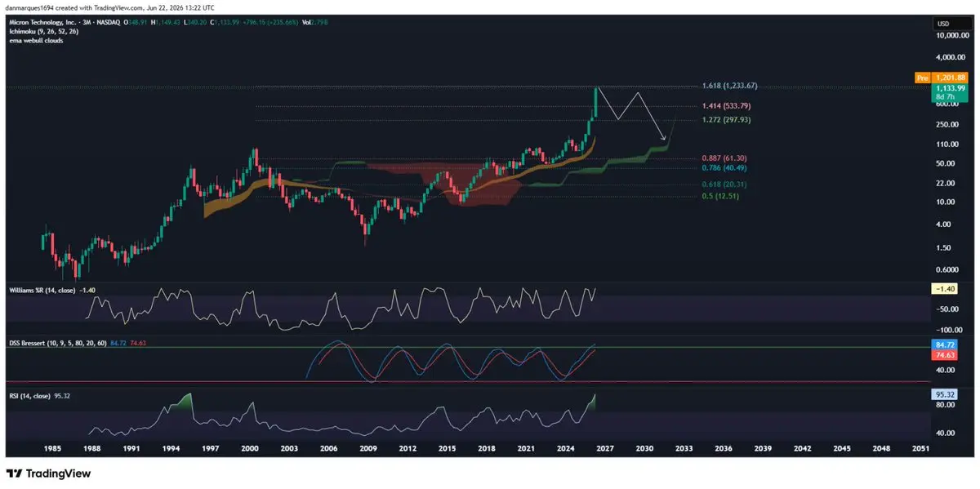Viewport: 980px width, 489px height.
Task: Select the ema webull clouds indicator label
Action: pos(34,40)
